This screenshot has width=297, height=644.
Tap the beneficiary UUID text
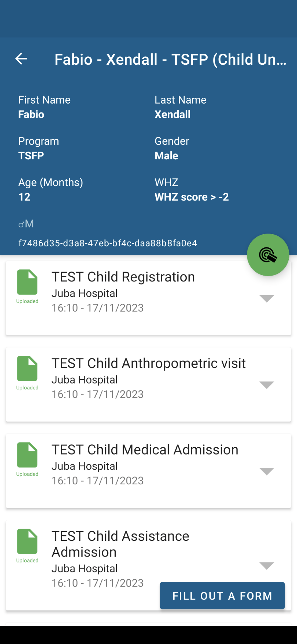coord(108,243)
